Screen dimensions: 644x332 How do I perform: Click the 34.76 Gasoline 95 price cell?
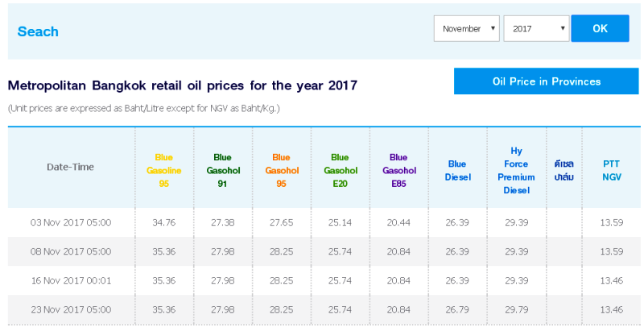coord(164,222)
